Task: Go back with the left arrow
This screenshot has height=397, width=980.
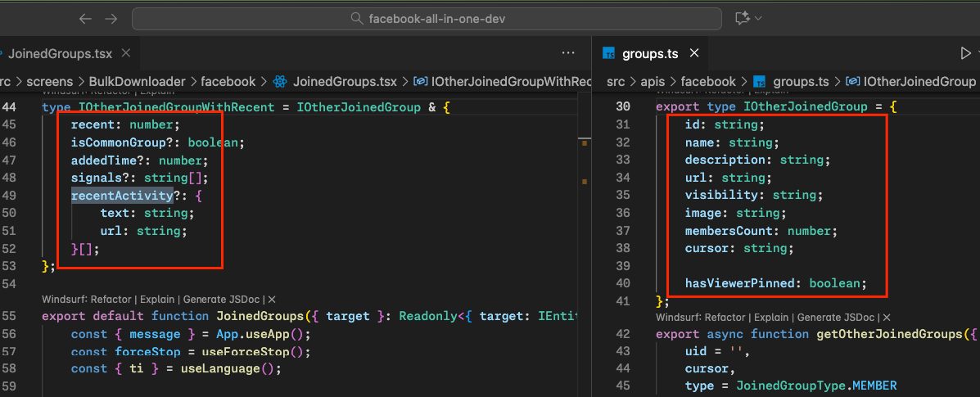Action: 86,19
